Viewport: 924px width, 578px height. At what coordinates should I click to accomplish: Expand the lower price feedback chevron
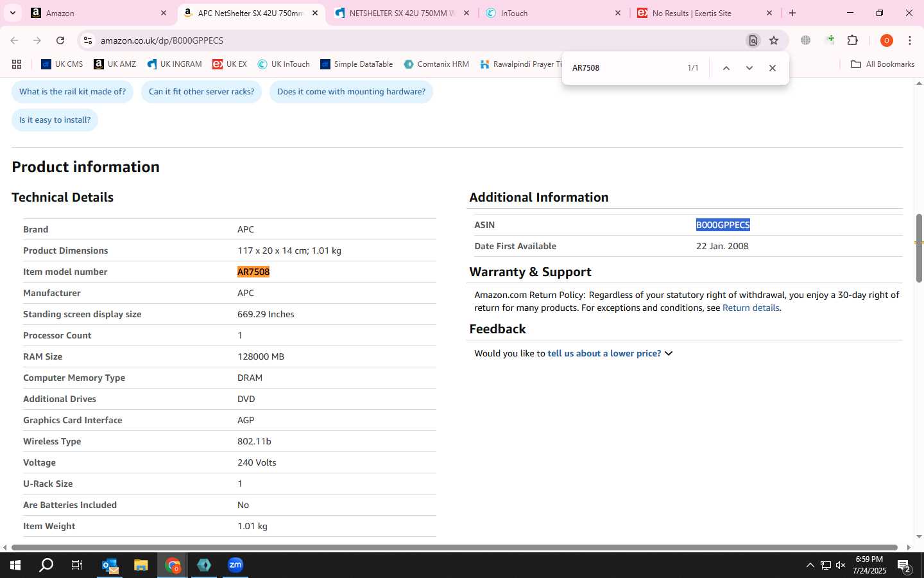pos(669,353)
